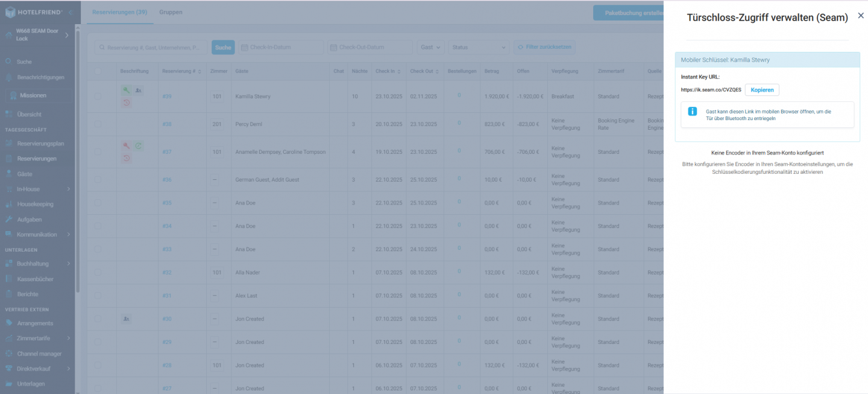This screenshot has height=394, width=868.
Task: Tick the checkbox for Percy Deml's reservation
Action: [x=98, y=124]
